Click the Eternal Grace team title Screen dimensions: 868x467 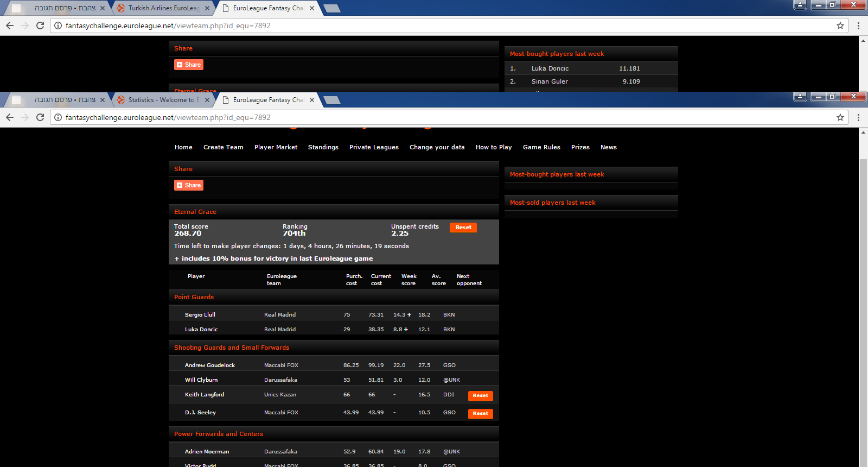(x=195, y=212)
